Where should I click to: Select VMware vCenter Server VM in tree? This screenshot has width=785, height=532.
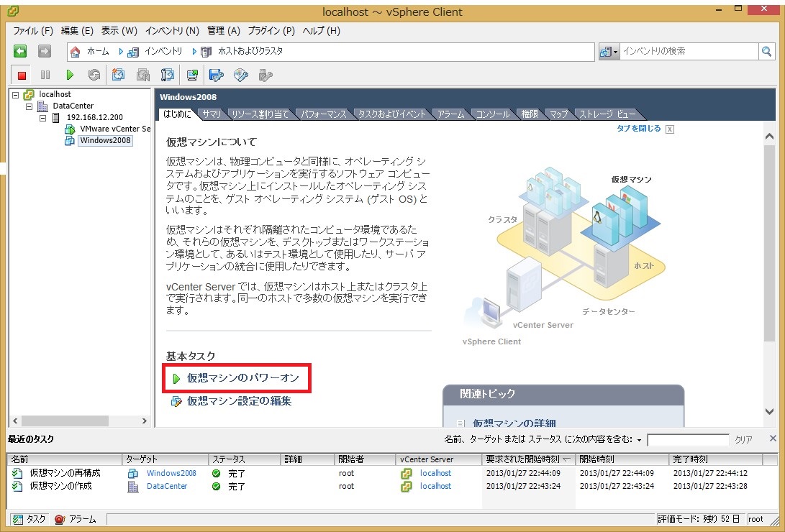[x=115, y=129]
